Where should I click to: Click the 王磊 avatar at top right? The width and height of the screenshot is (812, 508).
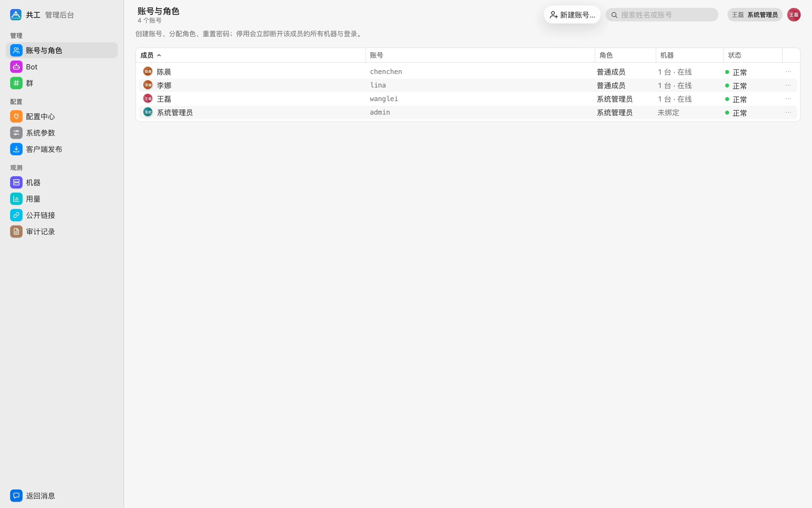pyautogui.click(x=794, y=15)
